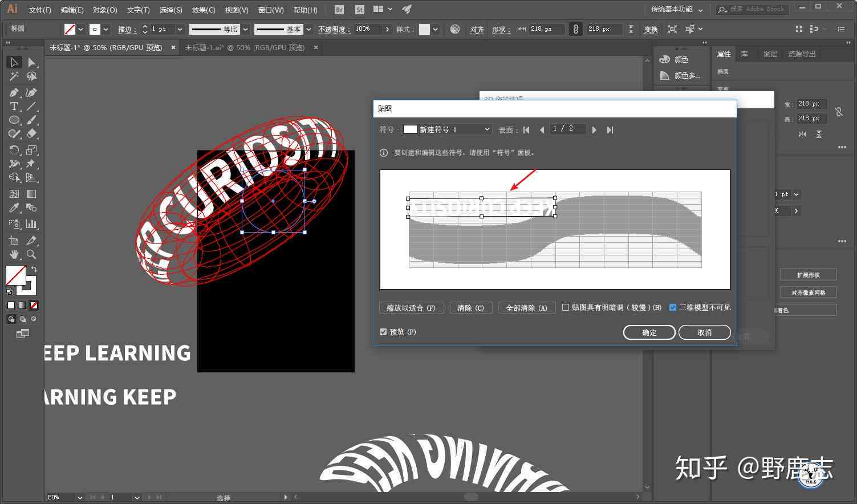This screenshot has width=857, height=504.
Task: Open the 等比 variable width profile dropdown
Action: click(246, 29)
